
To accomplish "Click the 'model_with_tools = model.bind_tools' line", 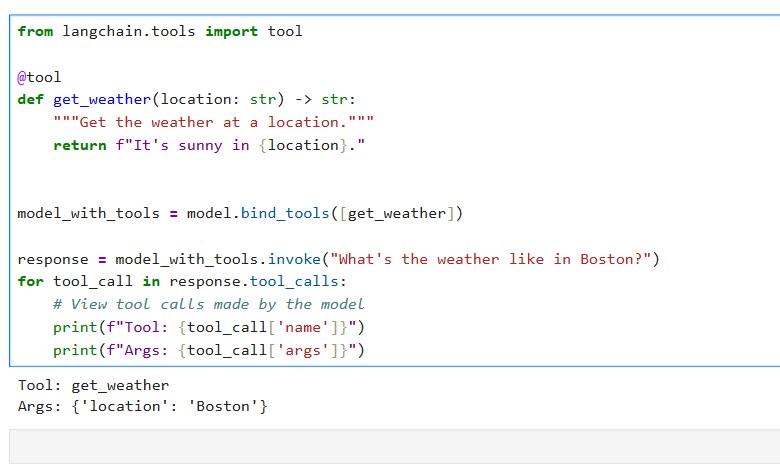I will [x=240, y=213].
